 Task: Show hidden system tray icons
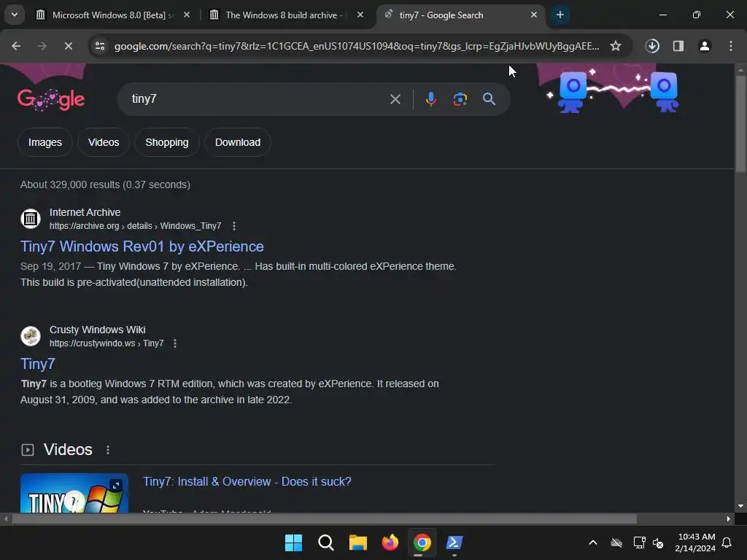pyautogui.click(x=593, y=542)
